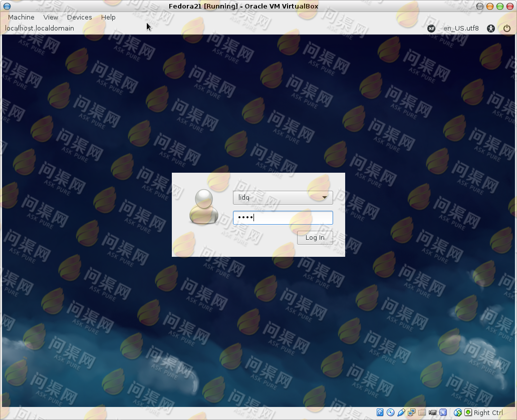Click the localhost.localdomain hostname label
Screen dimensions: 517x420
(39, 29)
